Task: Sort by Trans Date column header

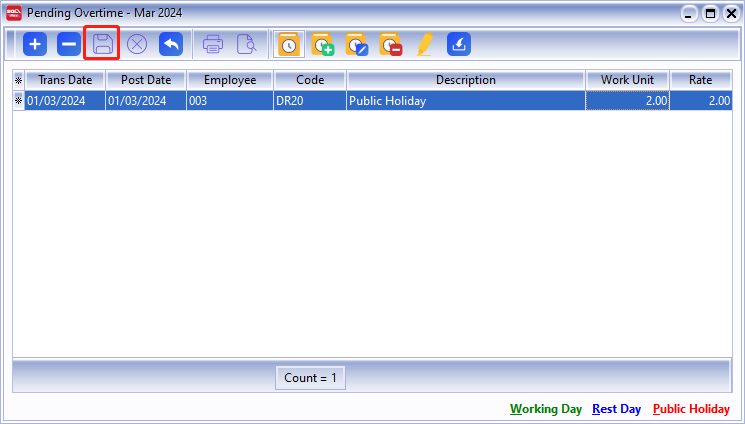Action: pos(65,80)
